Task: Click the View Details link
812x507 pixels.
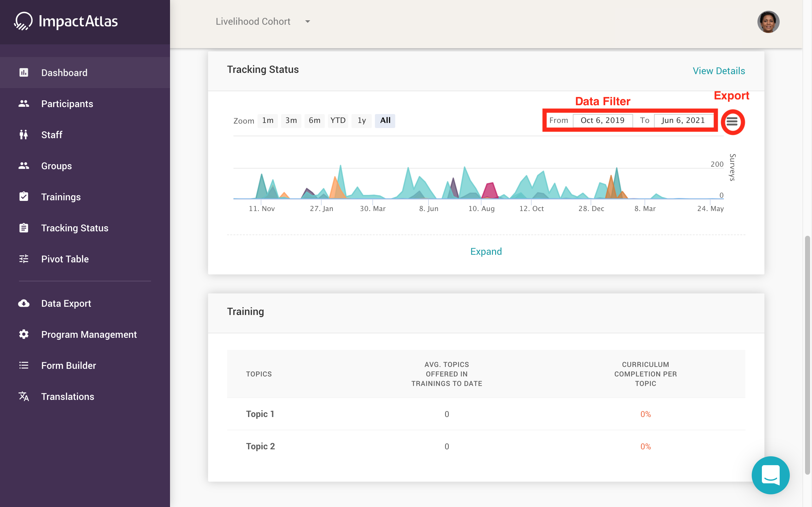Action: pyautogui.click(x=718, y=71)
